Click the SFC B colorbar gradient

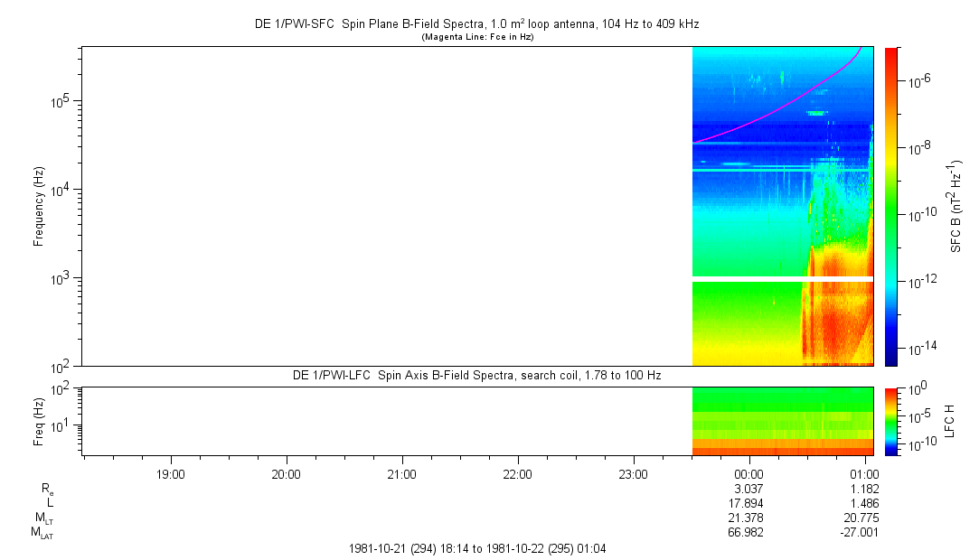[x=890, y=206]
